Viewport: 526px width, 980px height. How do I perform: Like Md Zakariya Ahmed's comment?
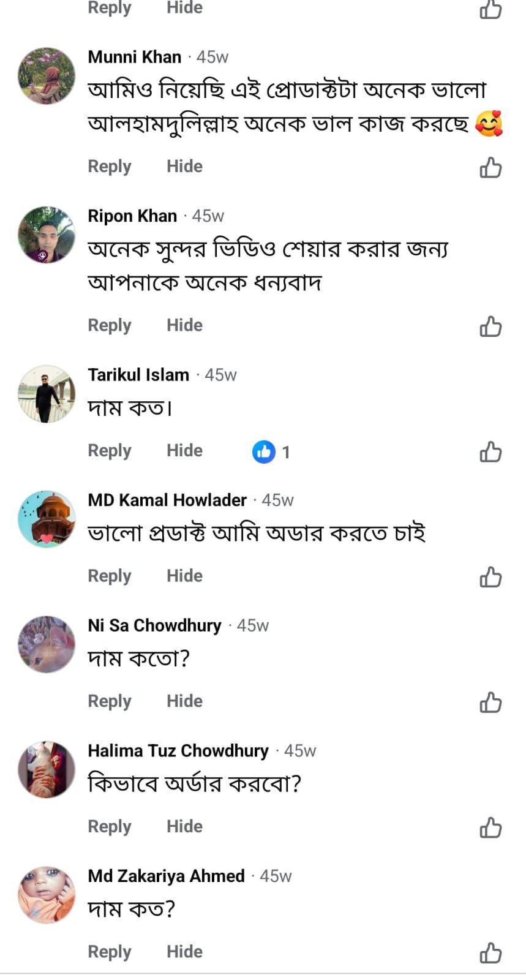tap(490, 953)
